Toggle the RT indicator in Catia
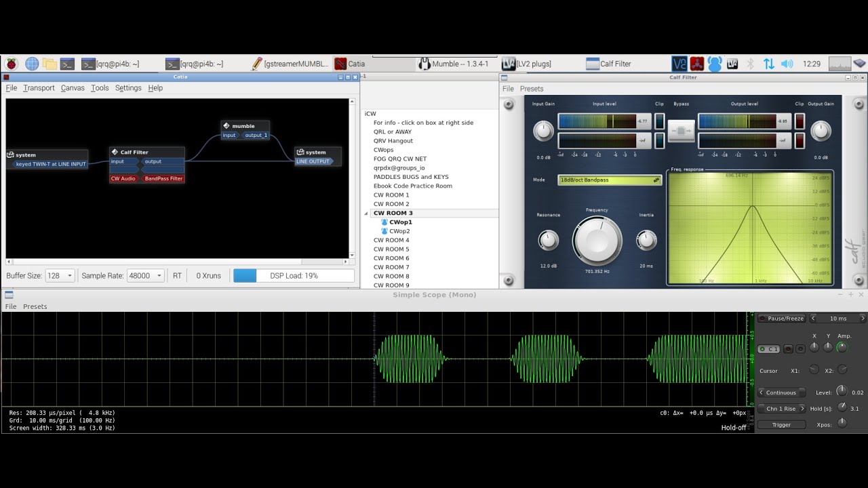This screenshot has width=868, height=488. pos(177,276)
